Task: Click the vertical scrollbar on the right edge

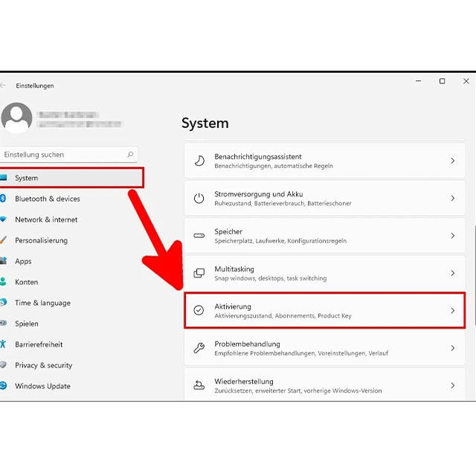Action: click(x=475, y=274)
